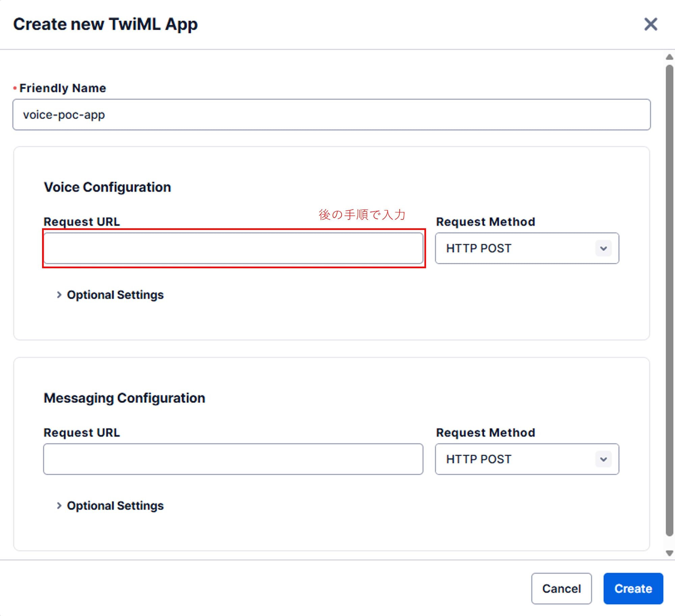The image size is (675, 616).
Task: Expand Voice Configuration Optional Settings
Action: [110, 295]
